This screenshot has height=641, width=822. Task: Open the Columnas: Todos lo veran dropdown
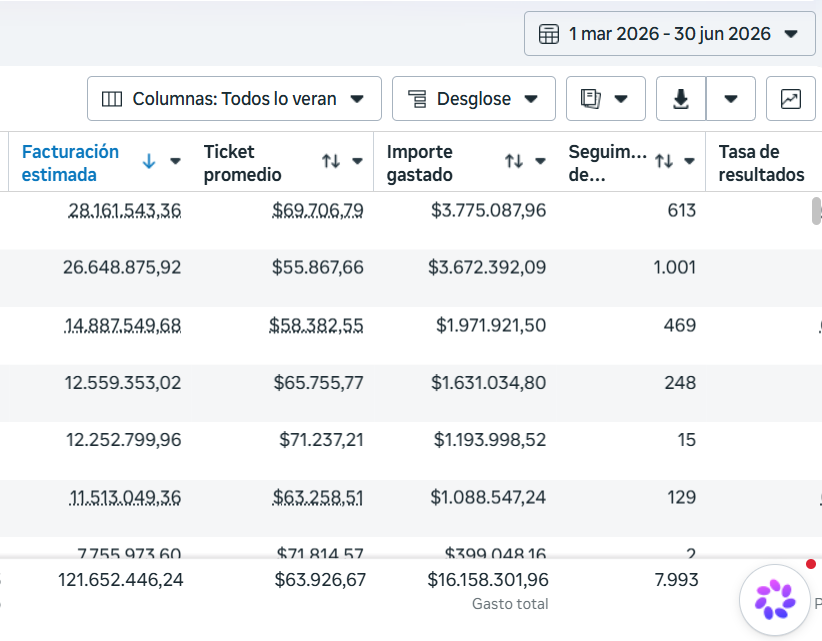(x=234, y=99)
